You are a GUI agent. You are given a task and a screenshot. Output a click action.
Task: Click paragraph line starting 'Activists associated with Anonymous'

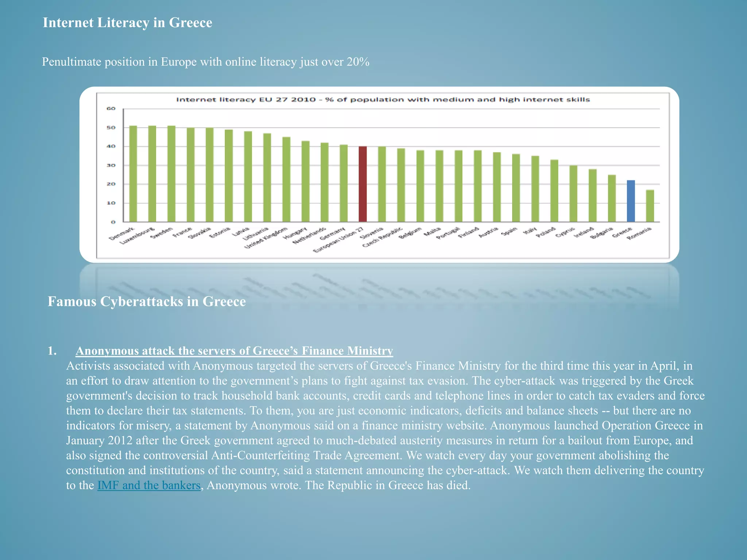(379, 366)
